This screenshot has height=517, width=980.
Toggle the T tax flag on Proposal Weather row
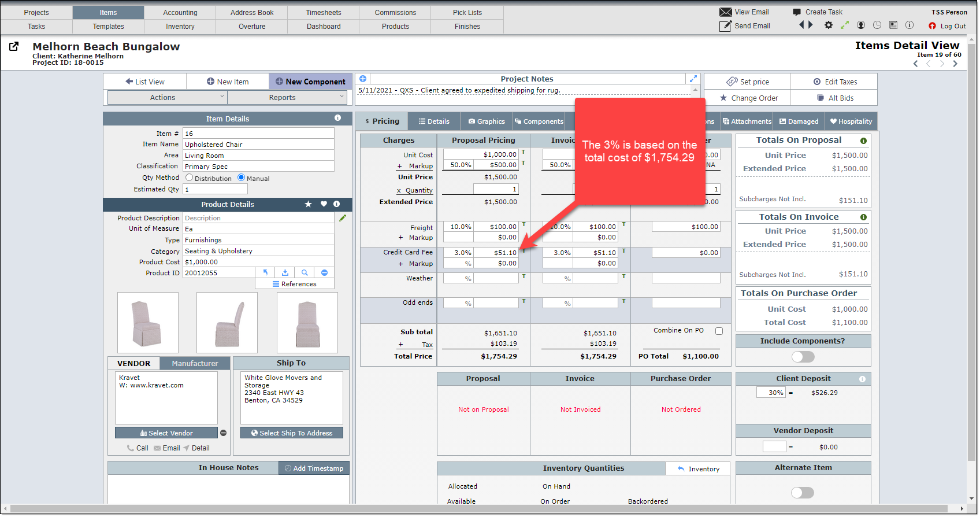click(x=524, y=276)
